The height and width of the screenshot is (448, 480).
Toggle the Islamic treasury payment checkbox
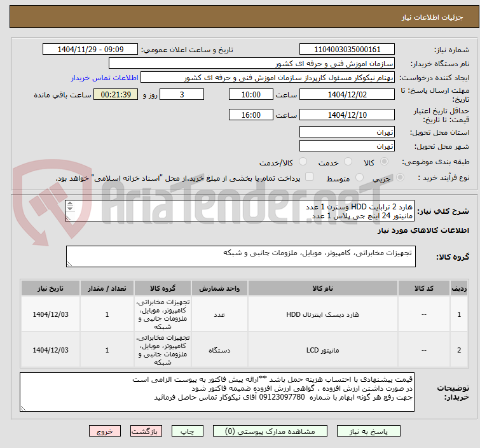pos(310,177)
